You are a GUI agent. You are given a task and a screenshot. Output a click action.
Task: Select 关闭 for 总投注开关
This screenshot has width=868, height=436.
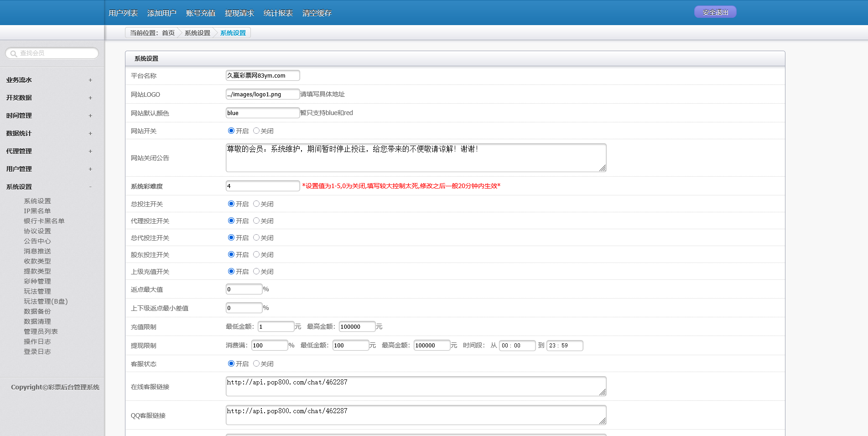click(x=256, y=204)
